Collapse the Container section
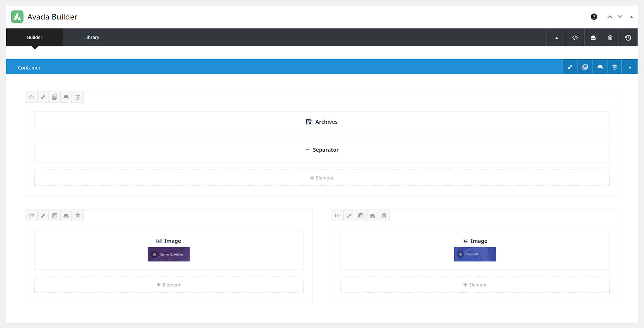Screen dimensions: 644x328 (630, 67)
